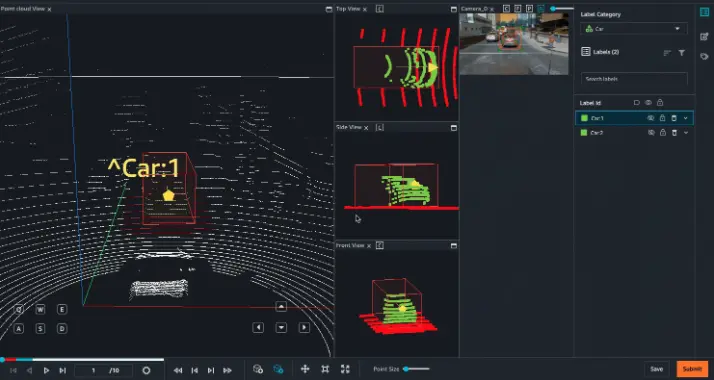Play the frame sequence

pyautogui.click(x=46, y=370)
